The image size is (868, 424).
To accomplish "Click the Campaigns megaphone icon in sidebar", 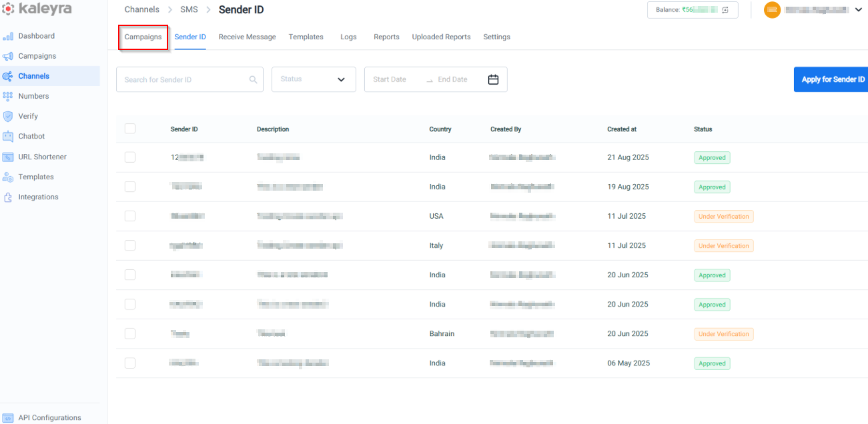I will coord(8,56).
